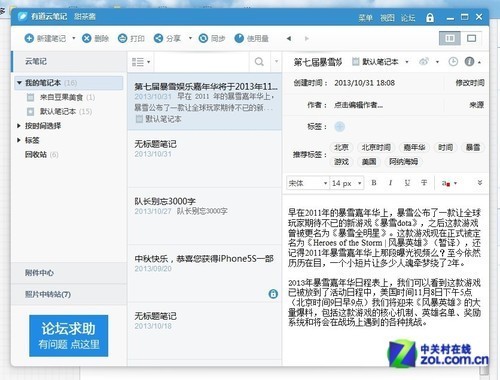This screenshot has height=380, width=500.
Task: Open the 论坛 link in title bar
Action: tap(408, 17)
